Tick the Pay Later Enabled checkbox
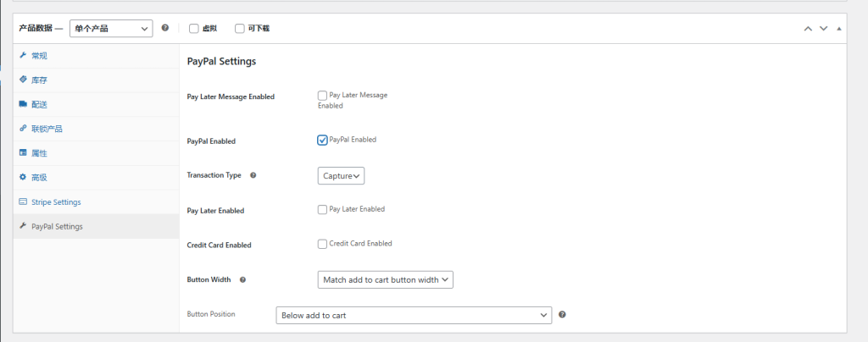 [322, 209]
